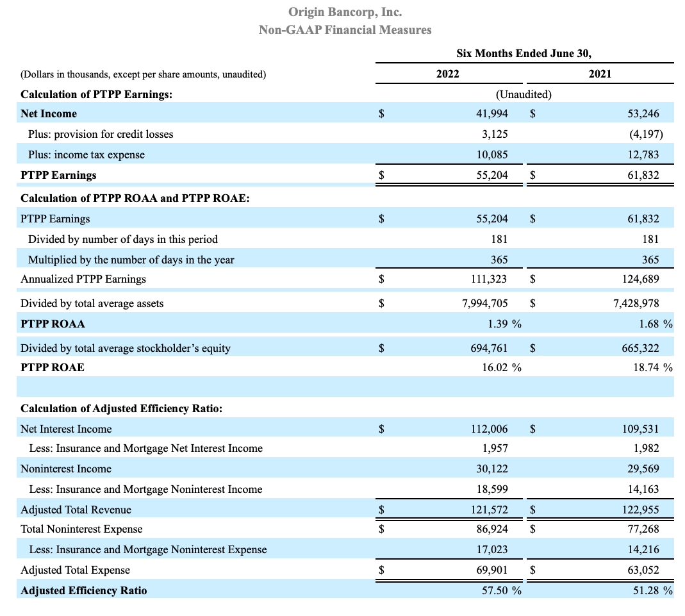The image size is (685, 616).
Task: Select the PTPP ROAE value 16.02 %
Action: [x=502, y=367]
